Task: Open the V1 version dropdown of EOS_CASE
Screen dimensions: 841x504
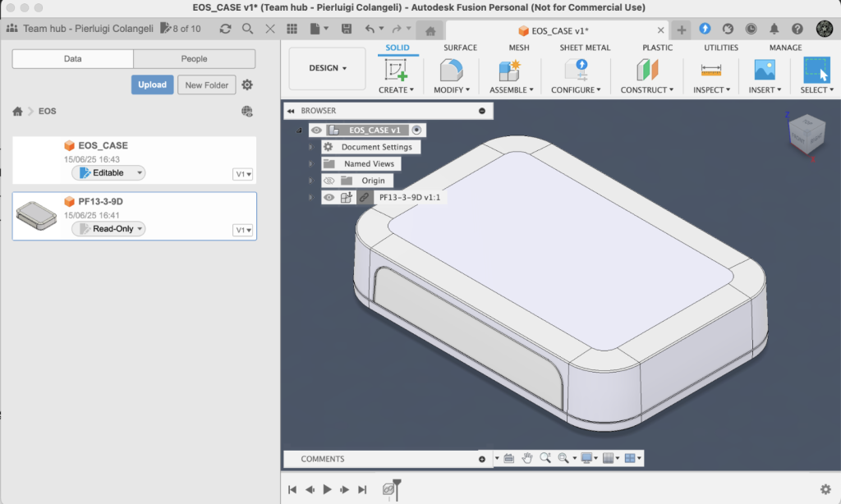Action: [243, 174]
